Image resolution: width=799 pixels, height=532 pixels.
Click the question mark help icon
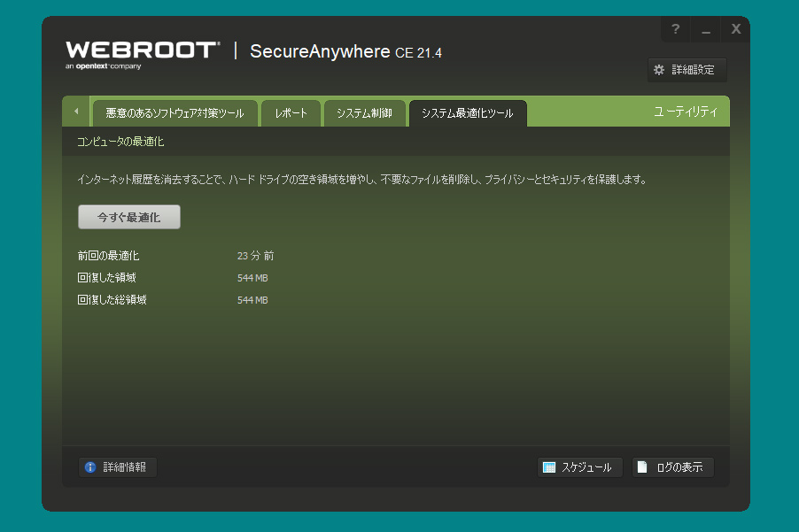point(675,29)
